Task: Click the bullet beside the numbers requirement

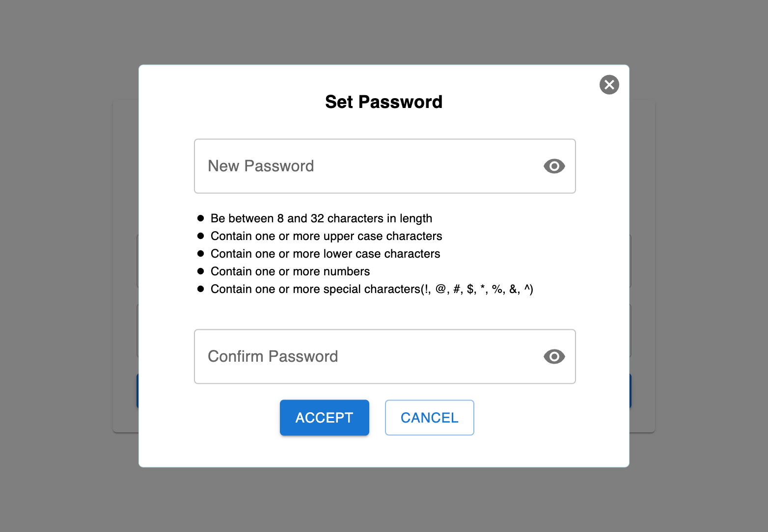Action: [200, 271]
